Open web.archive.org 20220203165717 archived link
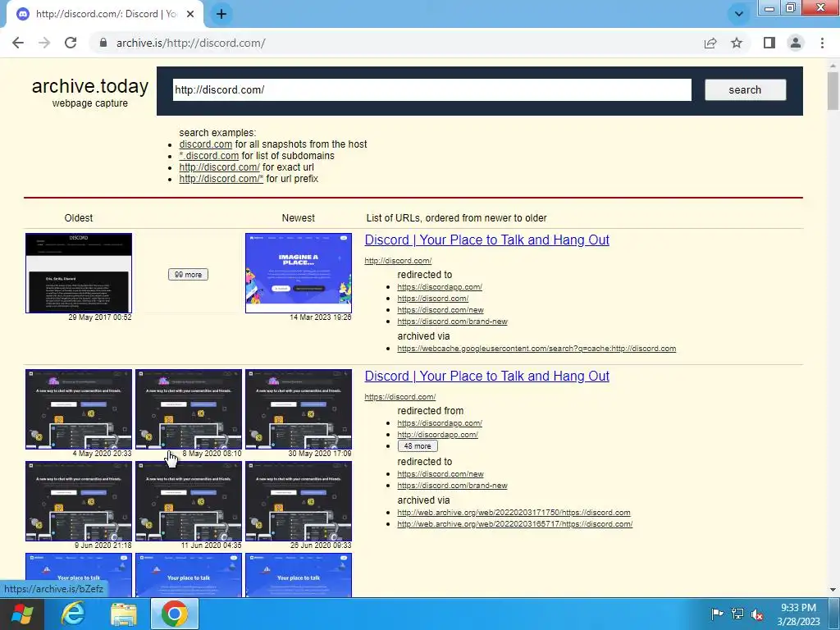Viewport: 840px width, 630px height. 515,524
